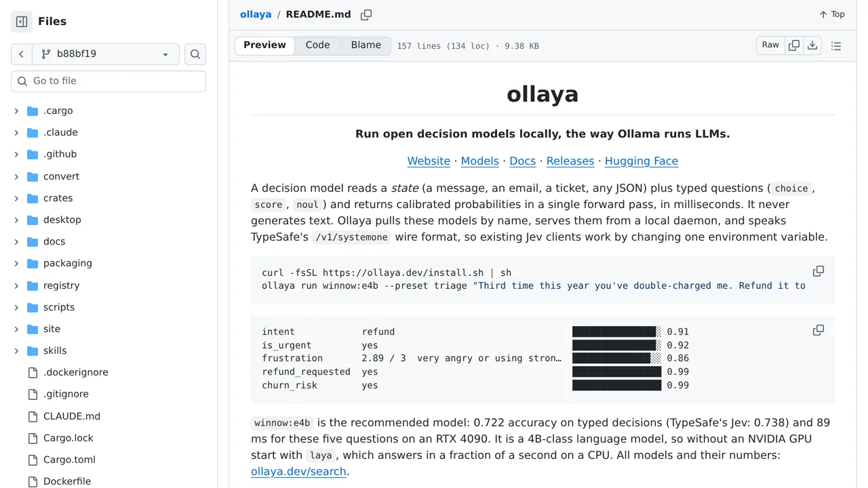
Task: Open the .dockerignore file icon
Action: (33, 372)
